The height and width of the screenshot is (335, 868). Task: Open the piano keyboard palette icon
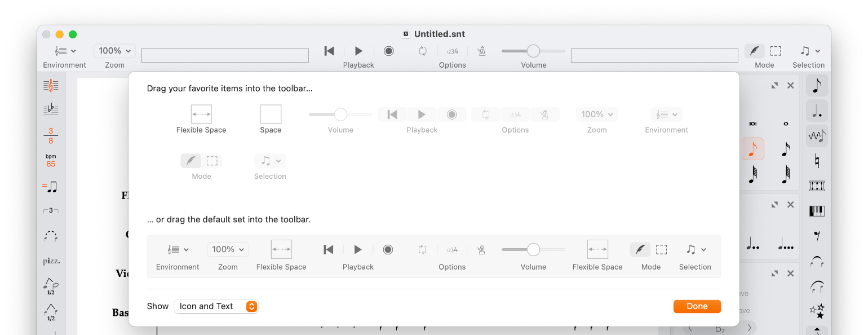point(817,211)
